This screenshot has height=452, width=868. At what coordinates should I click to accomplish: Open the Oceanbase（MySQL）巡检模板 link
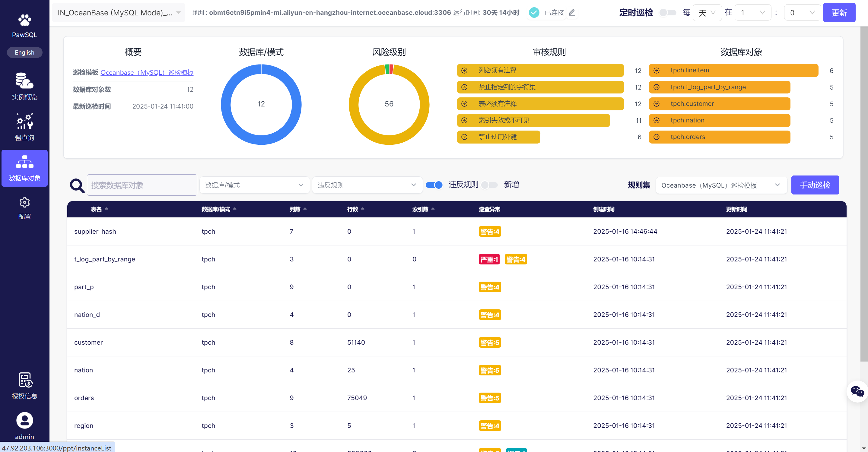[x=147, y=72]
